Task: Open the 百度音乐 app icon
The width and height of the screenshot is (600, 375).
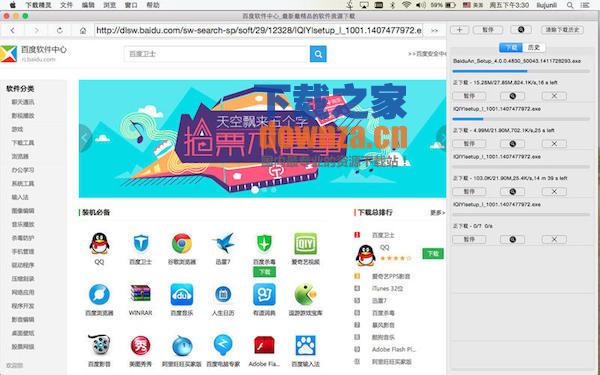Action: click(182, 295)
